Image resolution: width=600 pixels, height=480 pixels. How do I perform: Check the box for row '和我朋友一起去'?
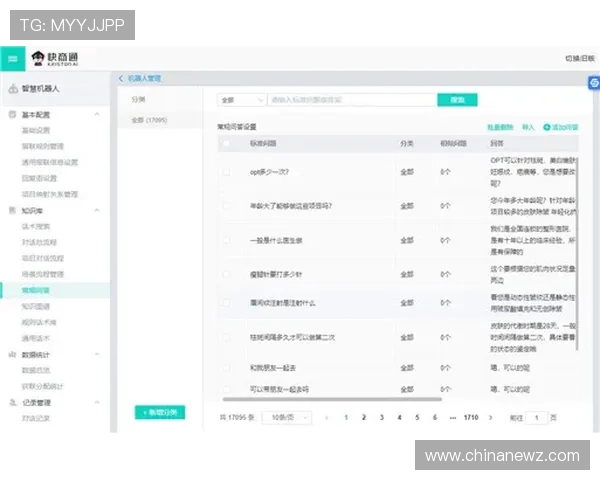coord(226,368)
